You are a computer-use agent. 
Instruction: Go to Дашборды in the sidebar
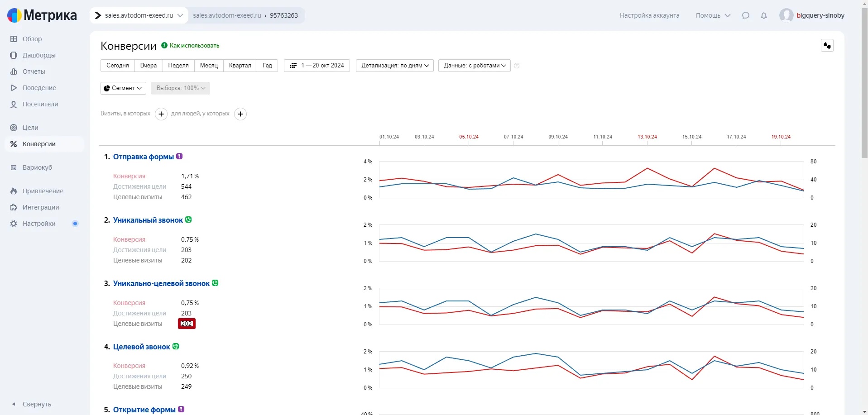click(x=39, y=55)
